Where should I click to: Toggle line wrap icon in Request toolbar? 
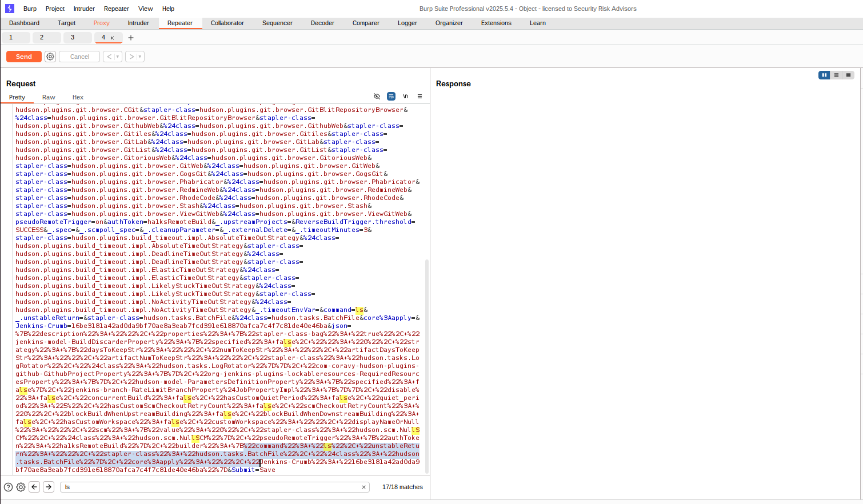point(391,97)
